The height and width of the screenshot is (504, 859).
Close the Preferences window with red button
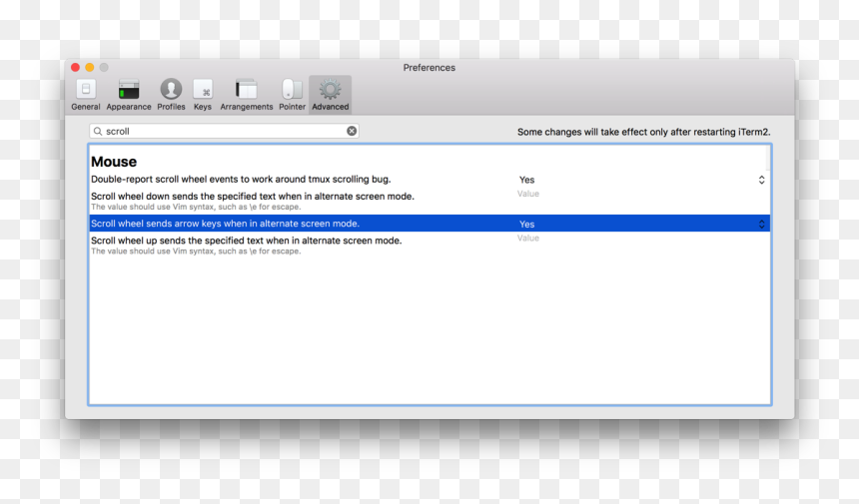point(76,67)
